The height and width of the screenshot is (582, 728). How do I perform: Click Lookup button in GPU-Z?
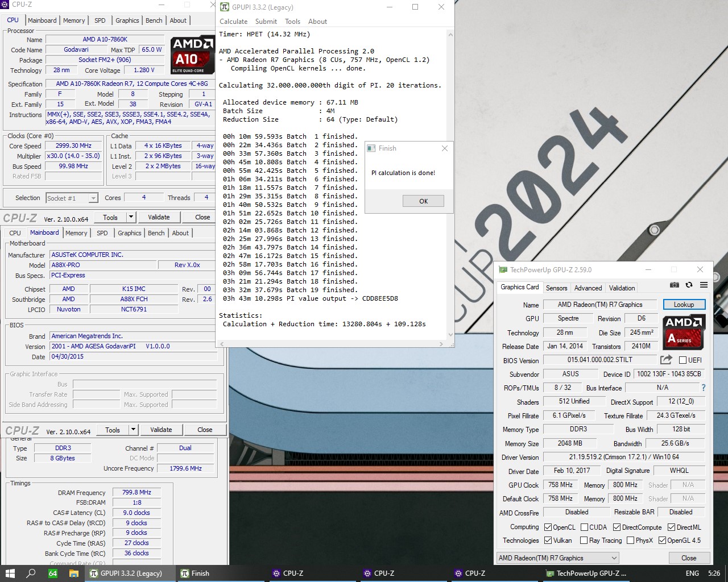tap(684, 305)
